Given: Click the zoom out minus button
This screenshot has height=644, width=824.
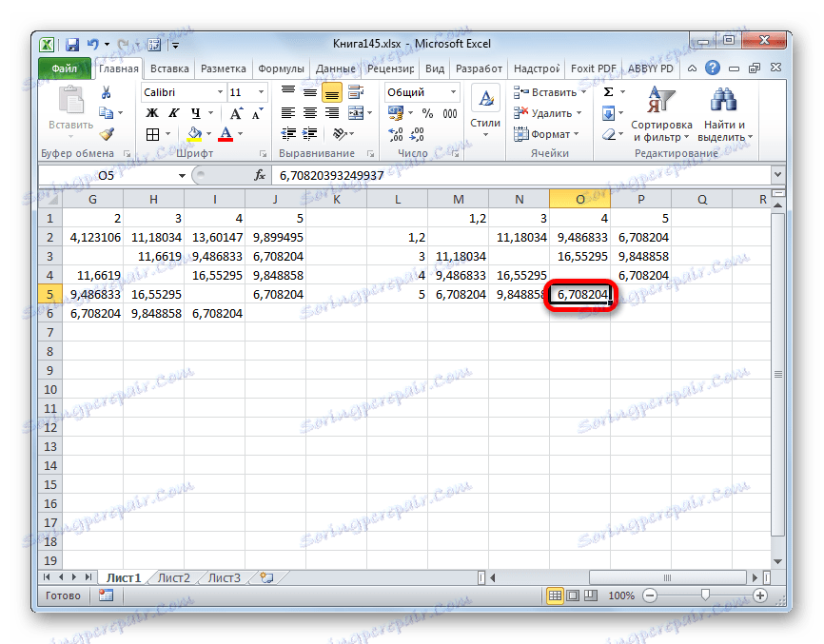Looking at the screenshot, I should click(x=650, y=595).
